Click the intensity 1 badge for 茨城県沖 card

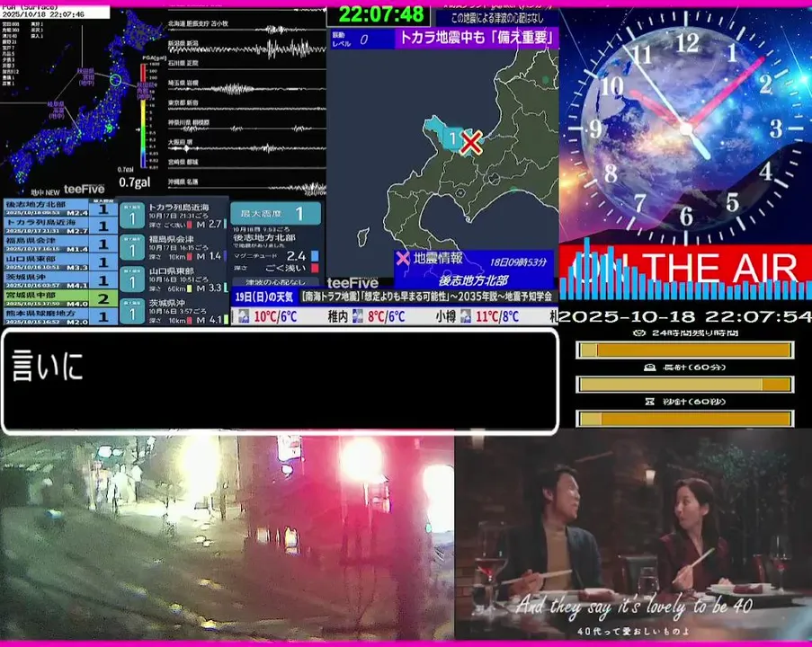click(x=132, y=311)
